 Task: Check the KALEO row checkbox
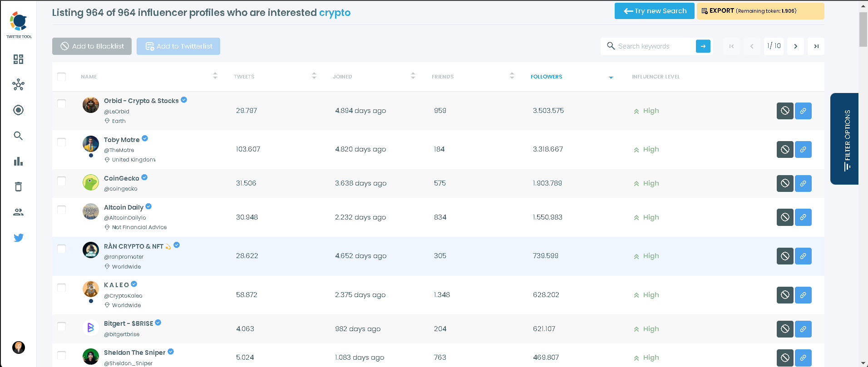click(x=62, y=288)
